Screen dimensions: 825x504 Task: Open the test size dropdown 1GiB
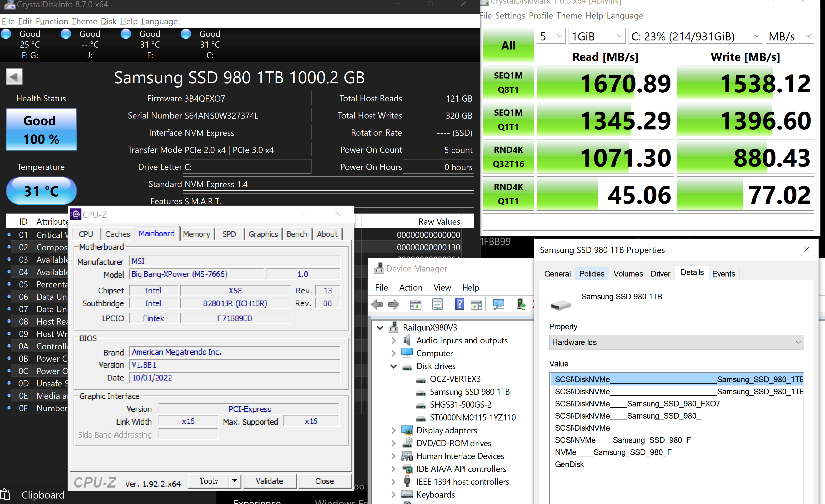597,36
